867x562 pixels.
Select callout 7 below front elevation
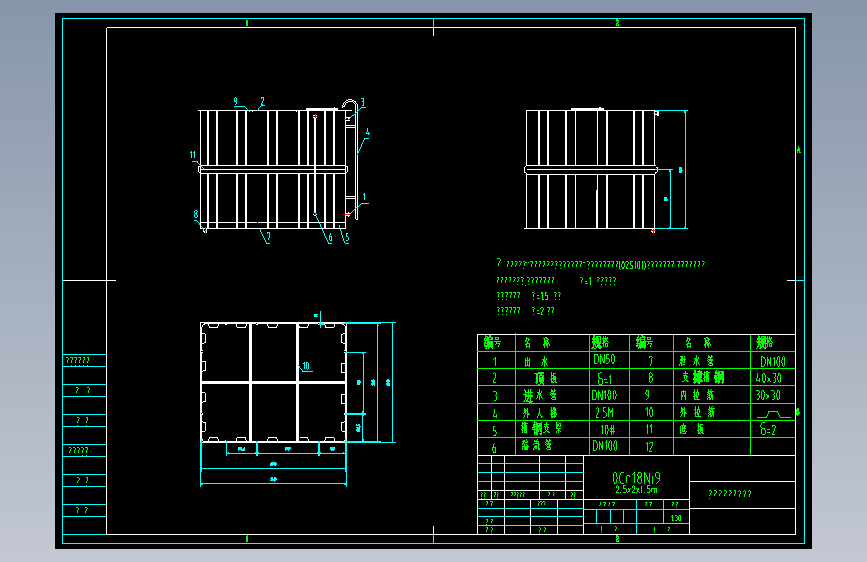pos(269,237)
